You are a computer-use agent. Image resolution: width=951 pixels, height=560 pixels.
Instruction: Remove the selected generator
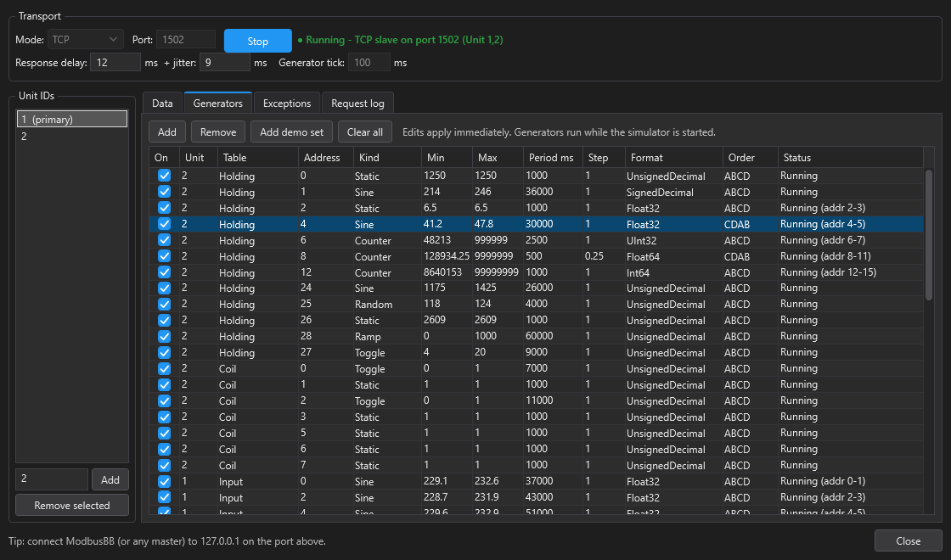(x=218, y=132)
